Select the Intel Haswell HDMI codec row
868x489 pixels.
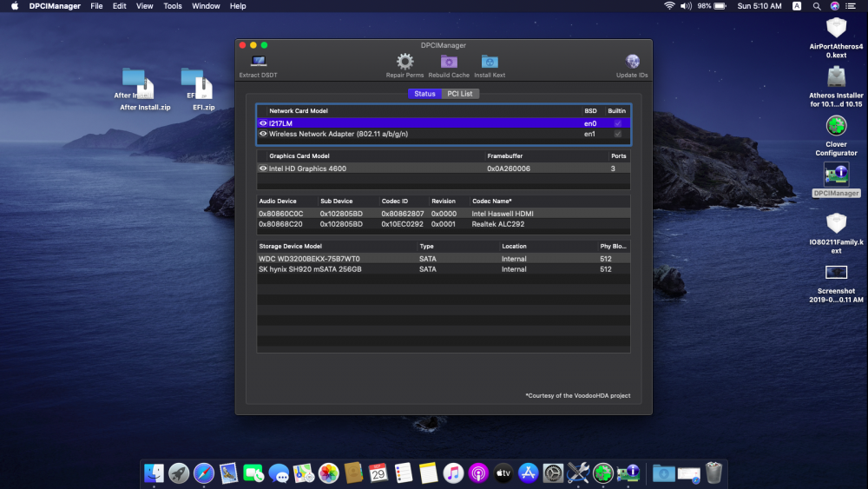click(x=444, y=214)
